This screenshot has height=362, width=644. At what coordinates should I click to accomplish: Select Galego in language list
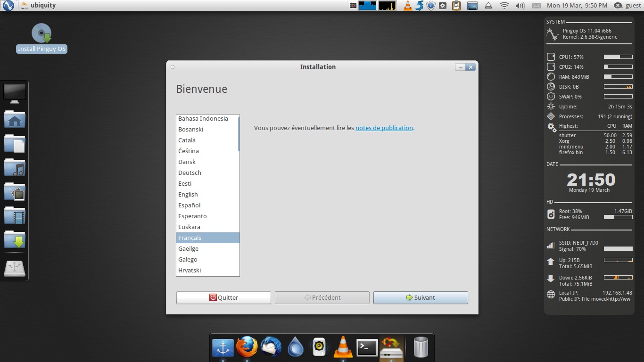pos(207,259)
